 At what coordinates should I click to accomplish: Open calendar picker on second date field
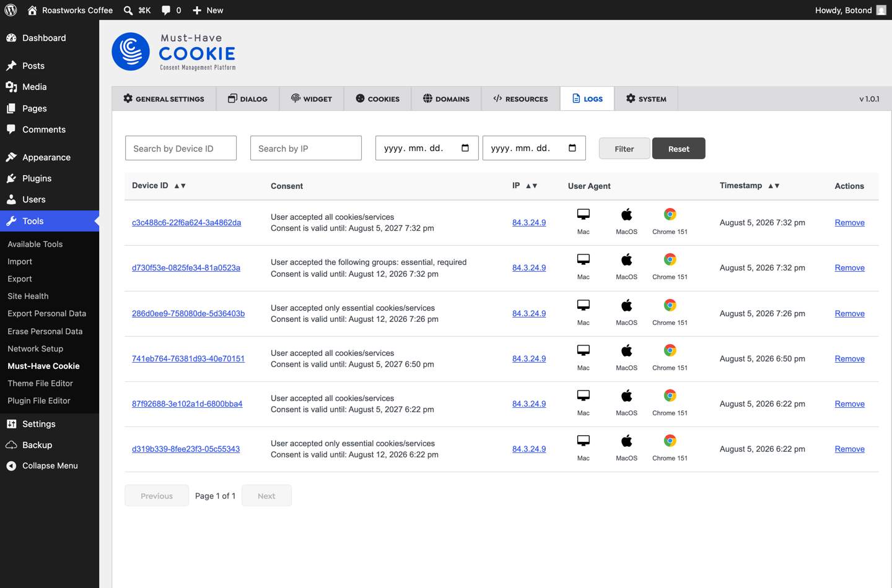[572, 148]
